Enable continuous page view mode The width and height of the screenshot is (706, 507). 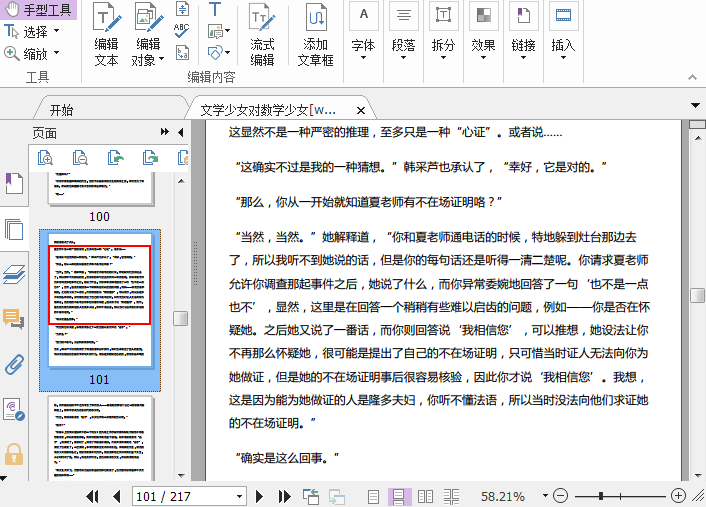(x=399, y=496)
